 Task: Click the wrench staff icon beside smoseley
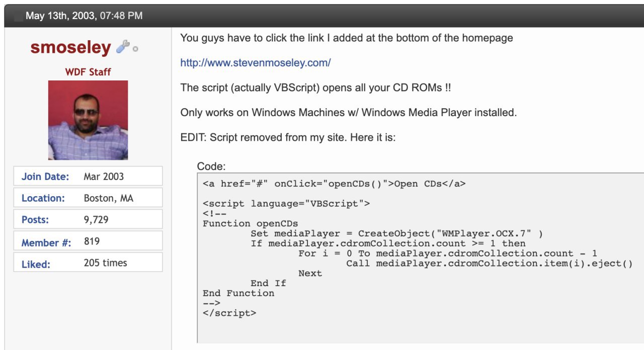tap(122, 47)
